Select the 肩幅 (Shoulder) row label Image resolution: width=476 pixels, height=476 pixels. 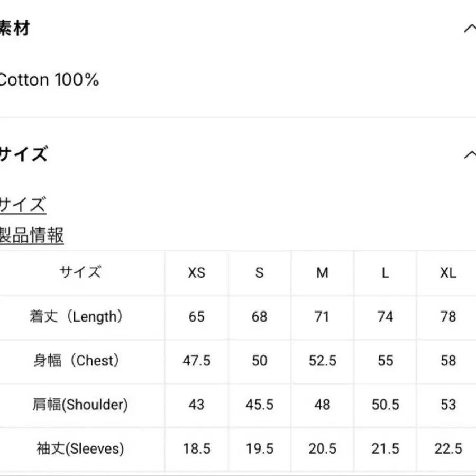pyautogui.click(x=80, y=405)
